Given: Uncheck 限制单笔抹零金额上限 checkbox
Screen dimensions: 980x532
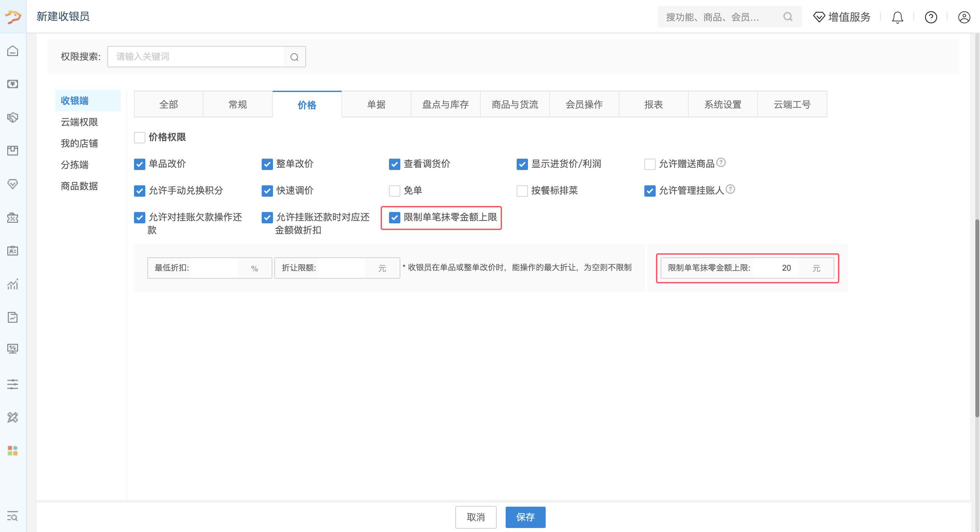Looking at the screenshot, I should [x=395, y=217].
